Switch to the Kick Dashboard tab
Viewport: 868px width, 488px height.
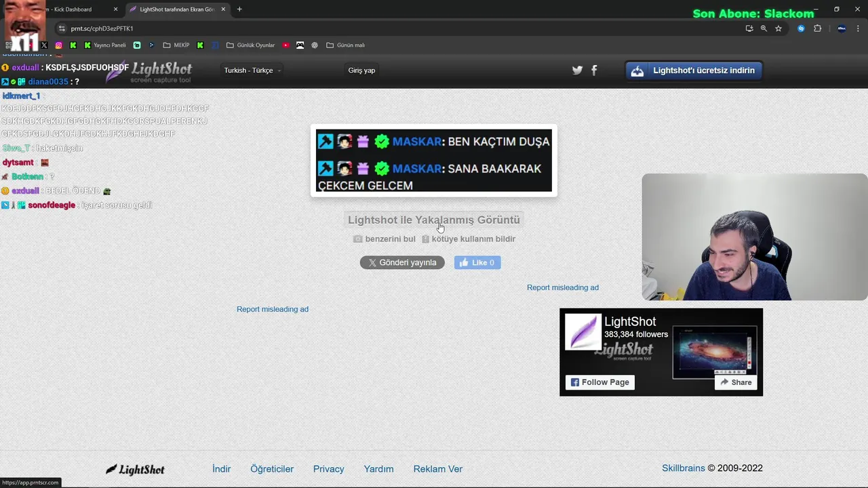pyautogui.click(x=71, y=9)
